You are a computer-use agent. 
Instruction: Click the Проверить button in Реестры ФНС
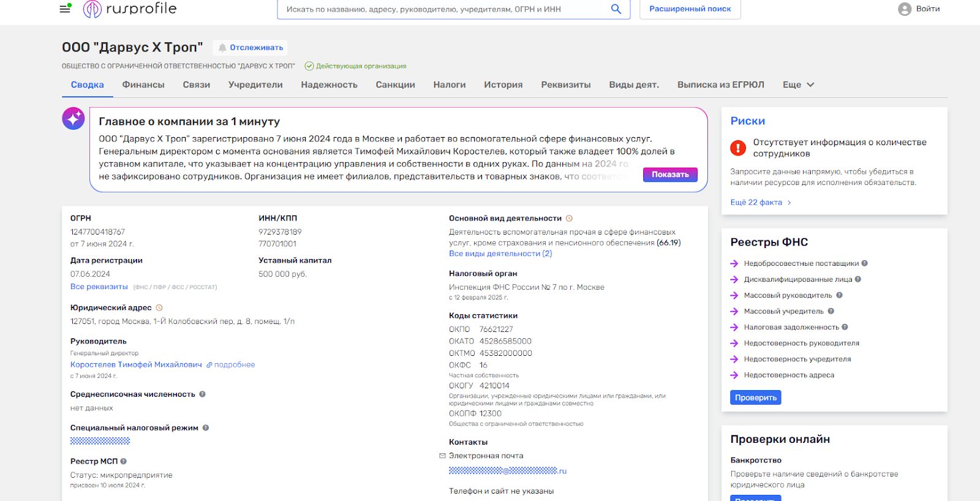click(756, 397)
